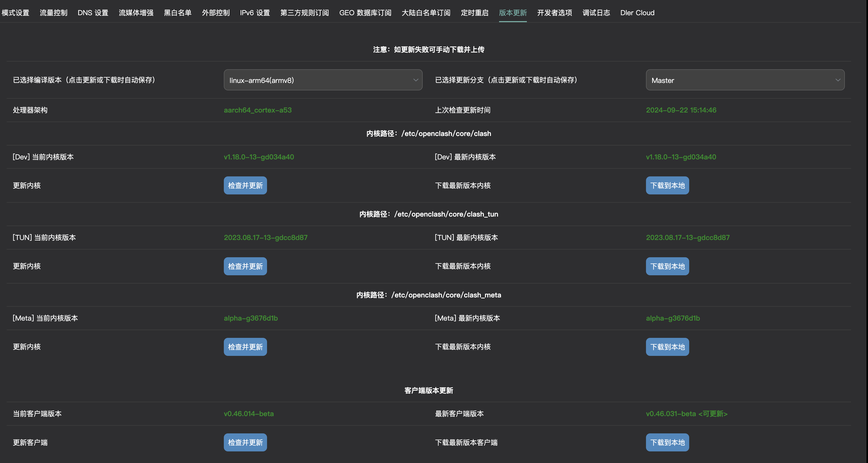Download the latest Meta core to local
The width and height of the screenshot is (868, 463).
click(x=667, y=347)
